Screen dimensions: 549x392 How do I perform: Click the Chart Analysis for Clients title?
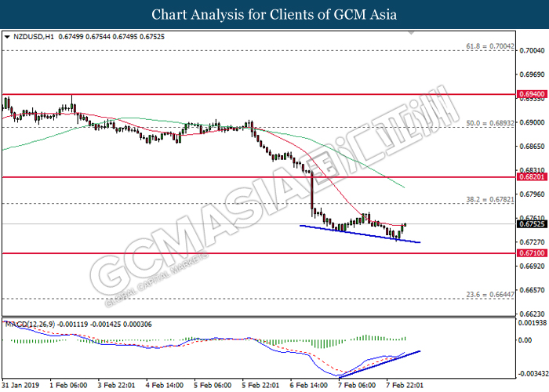(274, 14)
